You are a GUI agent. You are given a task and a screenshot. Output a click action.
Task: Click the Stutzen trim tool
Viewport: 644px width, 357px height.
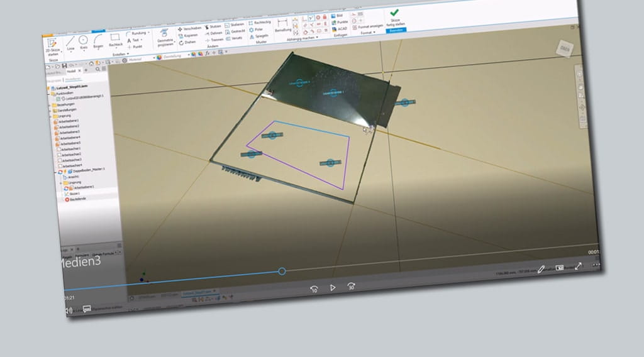coord(214,26)
